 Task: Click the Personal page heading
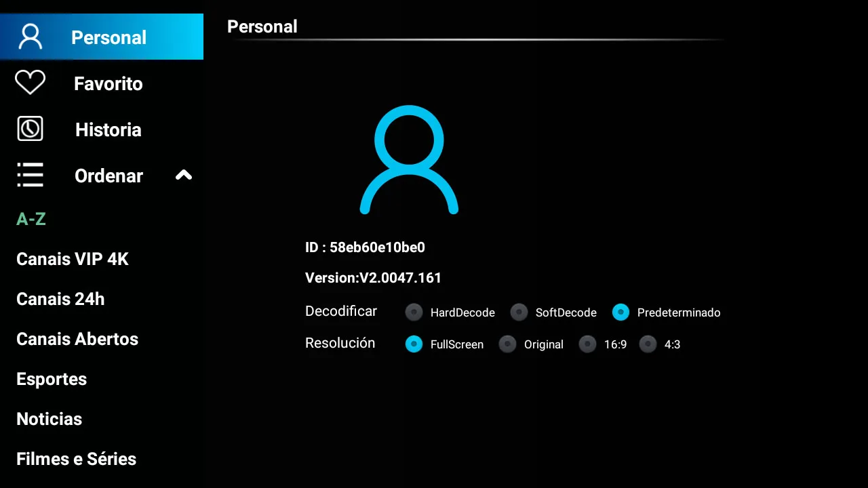tap(262, 26)
